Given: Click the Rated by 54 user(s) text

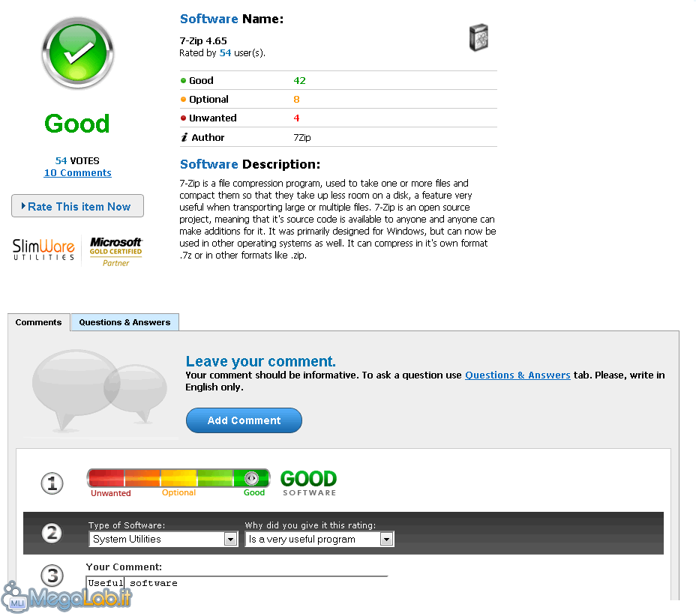Looking at the screenshot, I should (x=223, y=53).
